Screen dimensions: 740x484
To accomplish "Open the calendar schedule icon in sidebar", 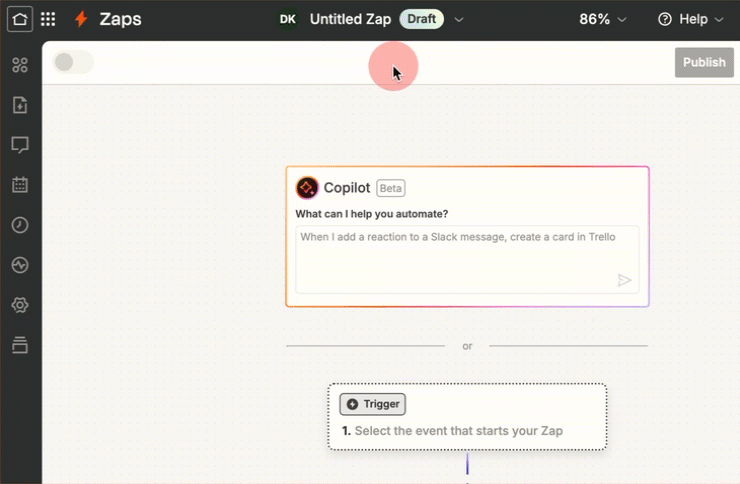I will [20, 185].
